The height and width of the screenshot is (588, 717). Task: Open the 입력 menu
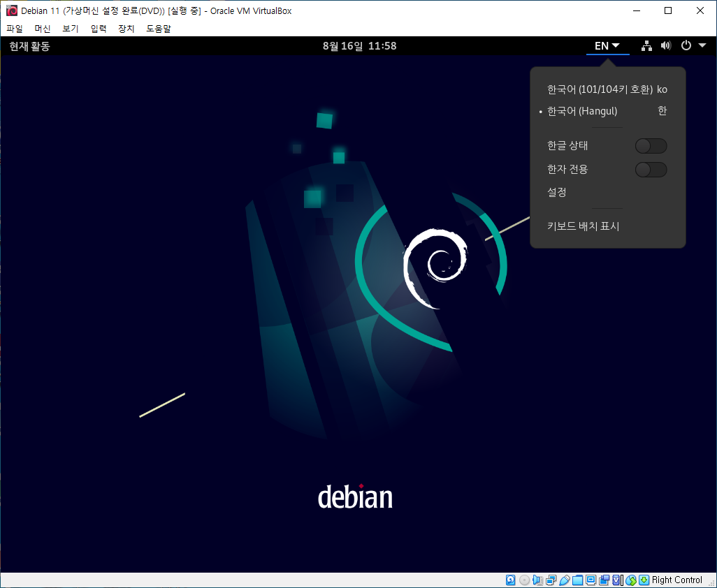tap(99, 29)
